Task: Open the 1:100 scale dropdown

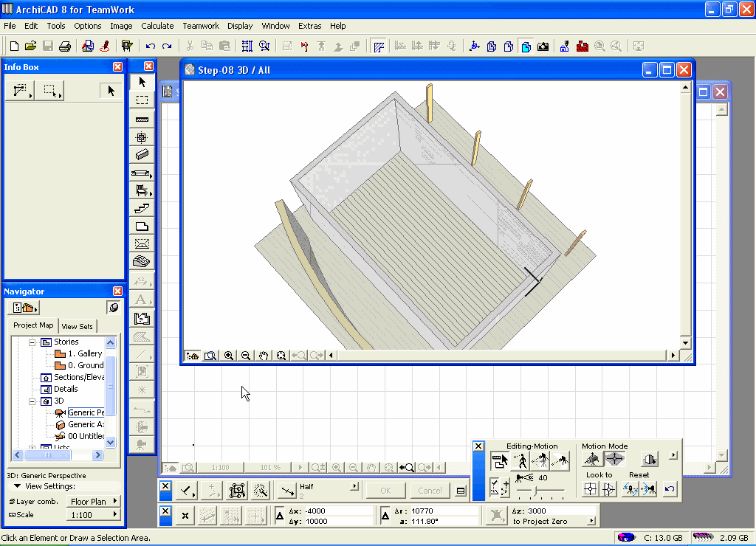Action: pyautogui.click(x=94, y=515)
